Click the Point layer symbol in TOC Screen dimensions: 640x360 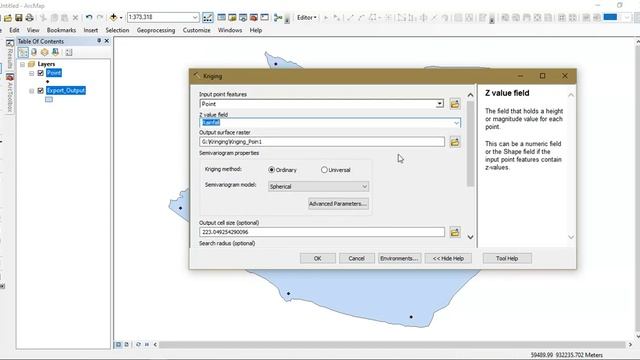(48, 82)
